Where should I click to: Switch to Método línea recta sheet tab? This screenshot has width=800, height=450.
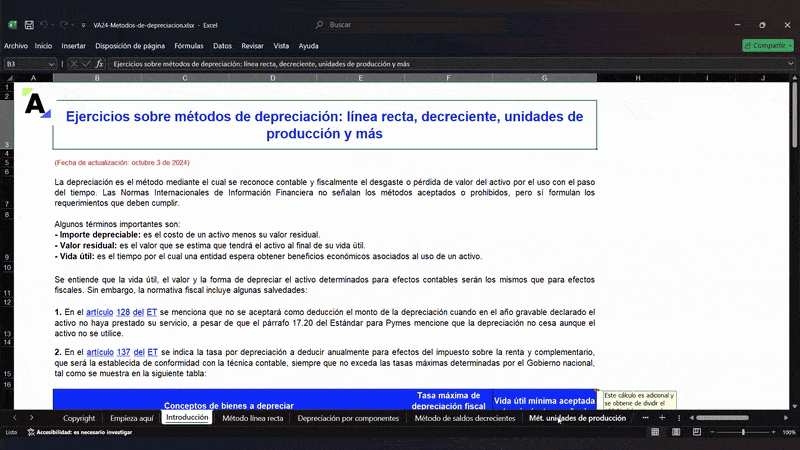click(x=252, y=418)
